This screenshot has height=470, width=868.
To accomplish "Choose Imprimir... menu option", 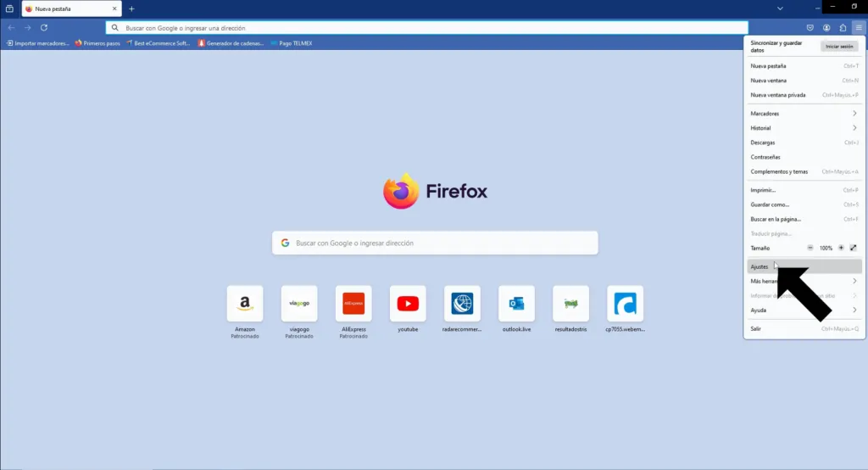I will [x=804, y=190].
